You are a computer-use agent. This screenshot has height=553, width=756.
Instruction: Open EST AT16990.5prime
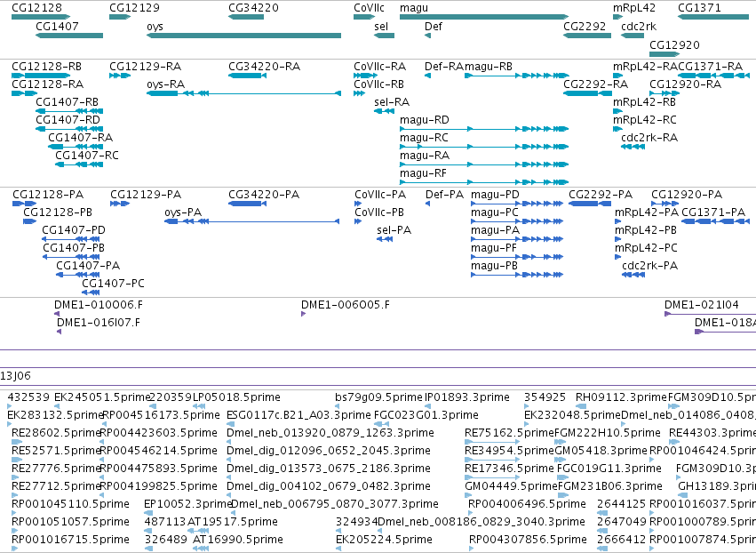(x=238, y=540)
